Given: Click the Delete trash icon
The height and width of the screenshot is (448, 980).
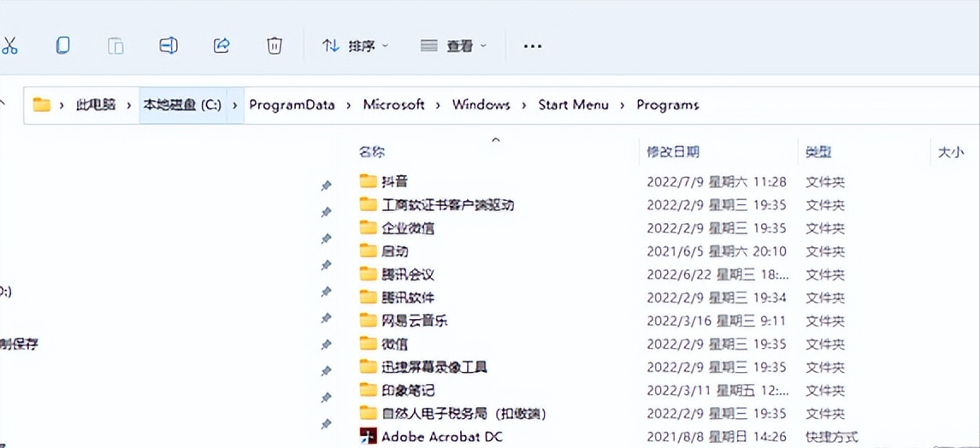Looking at the screenshot, I should tap(275, 45).
